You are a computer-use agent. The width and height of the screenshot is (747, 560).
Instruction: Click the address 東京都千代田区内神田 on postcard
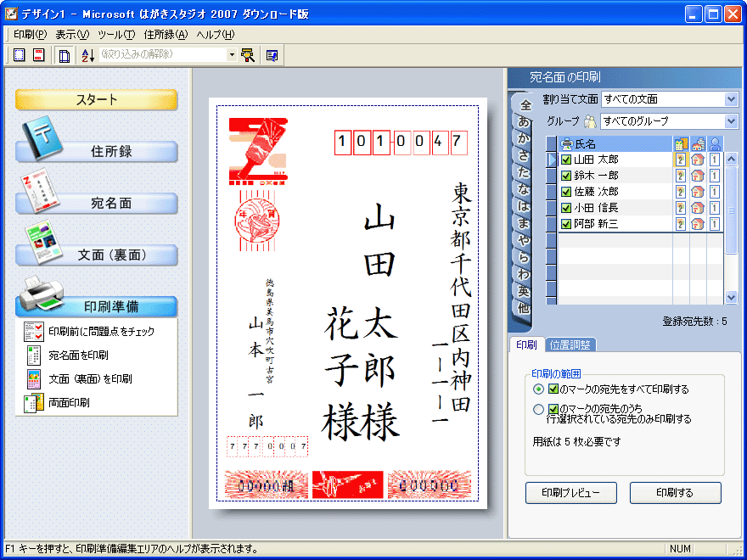click(461, 298)
